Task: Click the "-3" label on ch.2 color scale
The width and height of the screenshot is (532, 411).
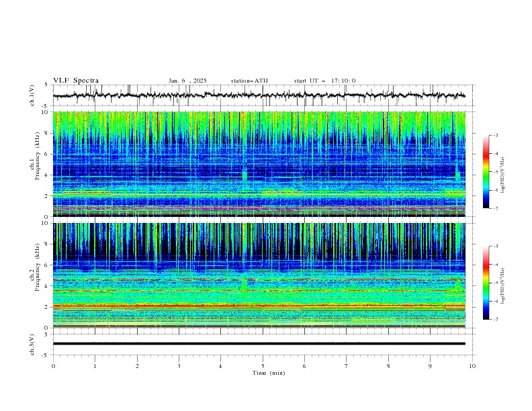Action: (496, 246)
